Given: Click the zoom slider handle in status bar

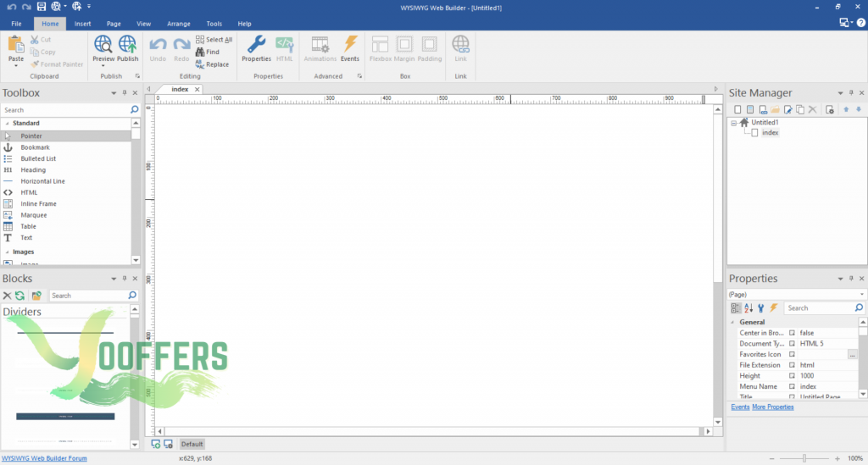Looking at the screenshot, I should pos(804,458).
